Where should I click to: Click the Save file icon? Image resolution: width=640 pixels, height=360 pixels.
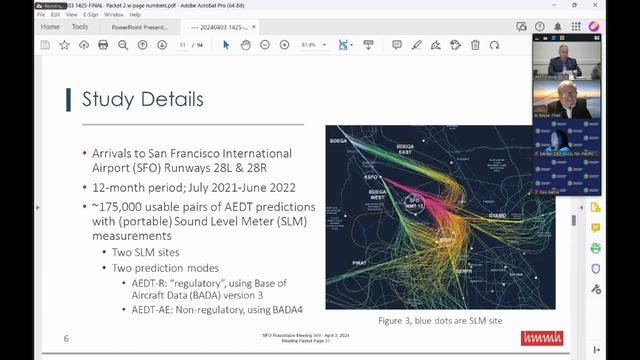(x=45, y=45)
